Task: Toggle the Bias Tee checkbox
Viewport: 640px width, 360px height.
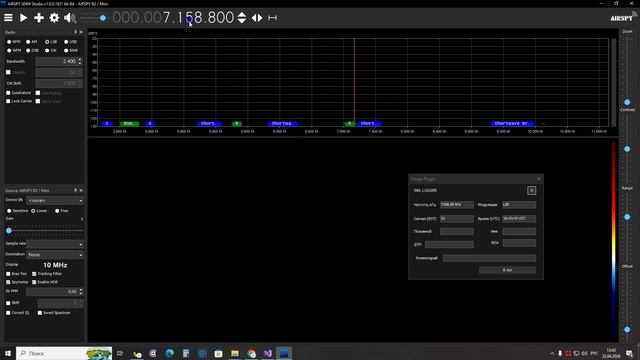Action: pyautogui.click(x=8, y=274)
